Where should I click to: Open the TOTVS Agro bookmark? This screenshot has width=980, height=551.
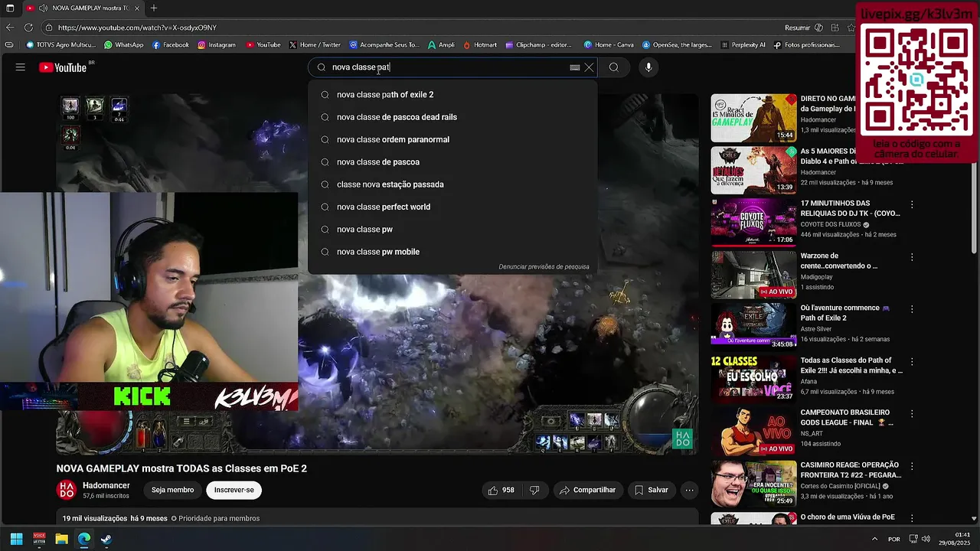(x=60, y=45)
